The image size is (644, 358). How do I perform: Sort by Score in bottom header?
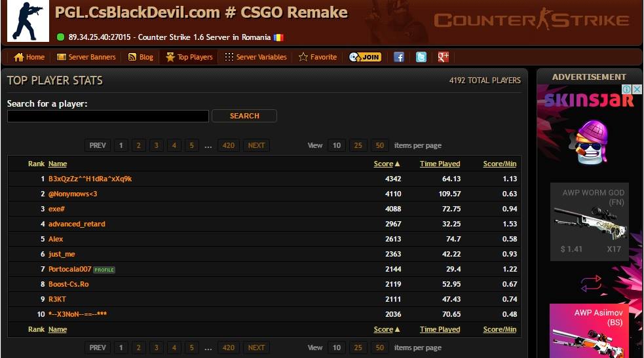point(384,329)
